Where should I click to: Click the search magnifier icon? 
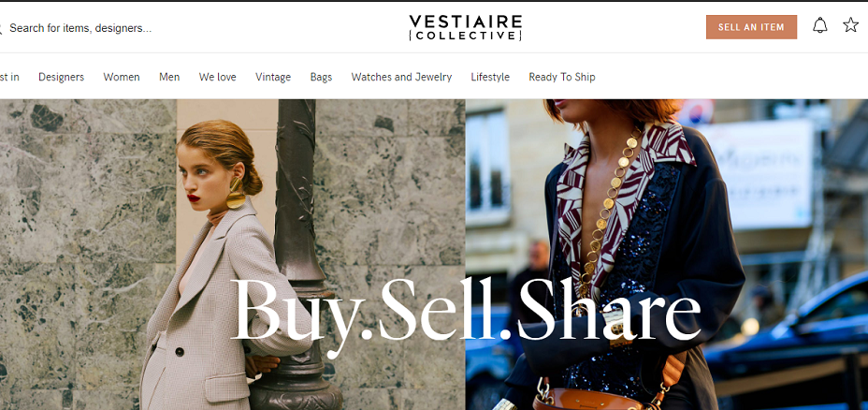pos(1,28)
